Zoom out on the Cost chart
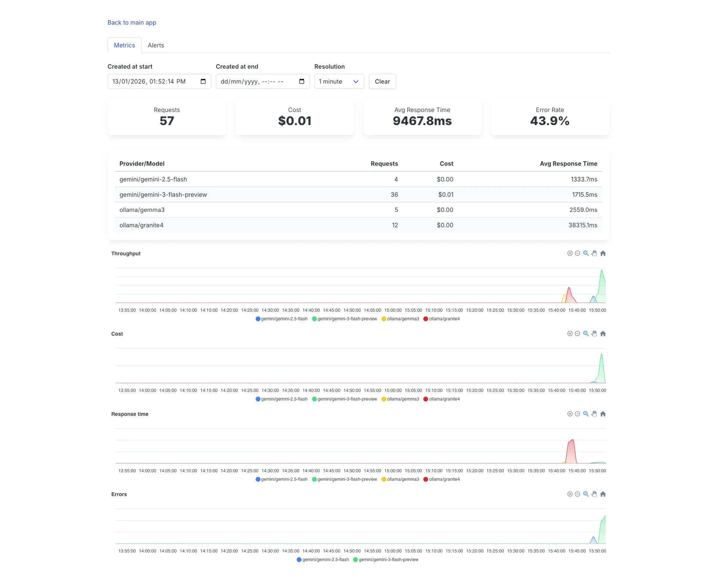Screen dimensions: 717x588 577,333
